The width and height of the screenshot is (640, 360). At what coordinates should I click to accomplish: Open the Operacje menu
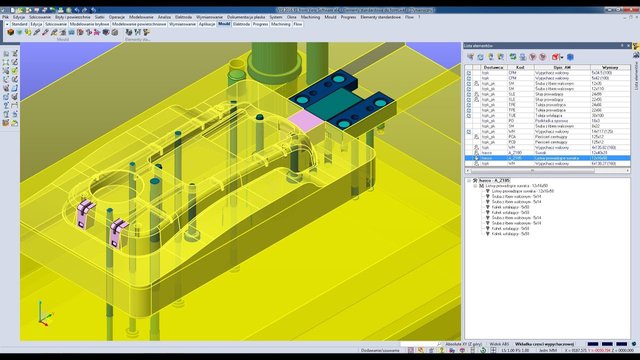tap(117, 17)
